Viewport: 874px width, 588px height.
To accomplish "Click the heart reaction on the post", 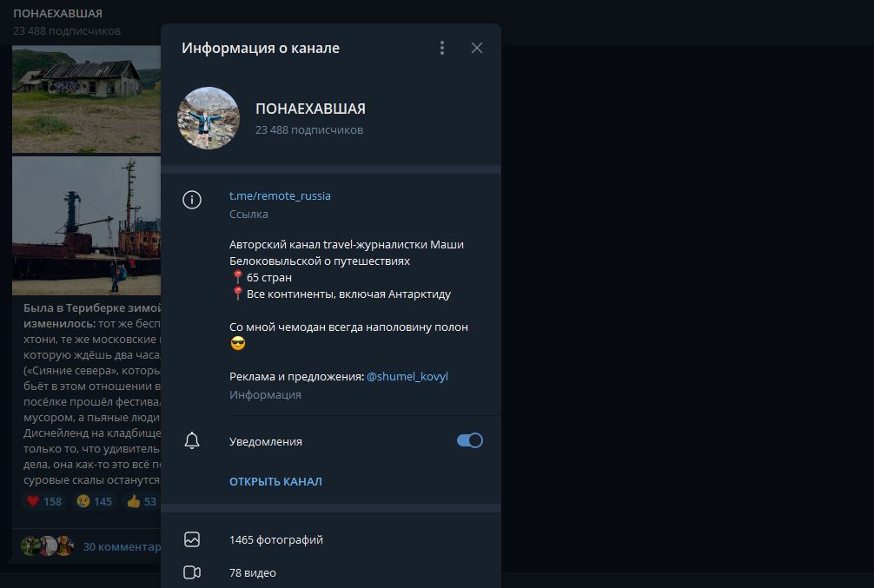I will click(x=42, y=500).
